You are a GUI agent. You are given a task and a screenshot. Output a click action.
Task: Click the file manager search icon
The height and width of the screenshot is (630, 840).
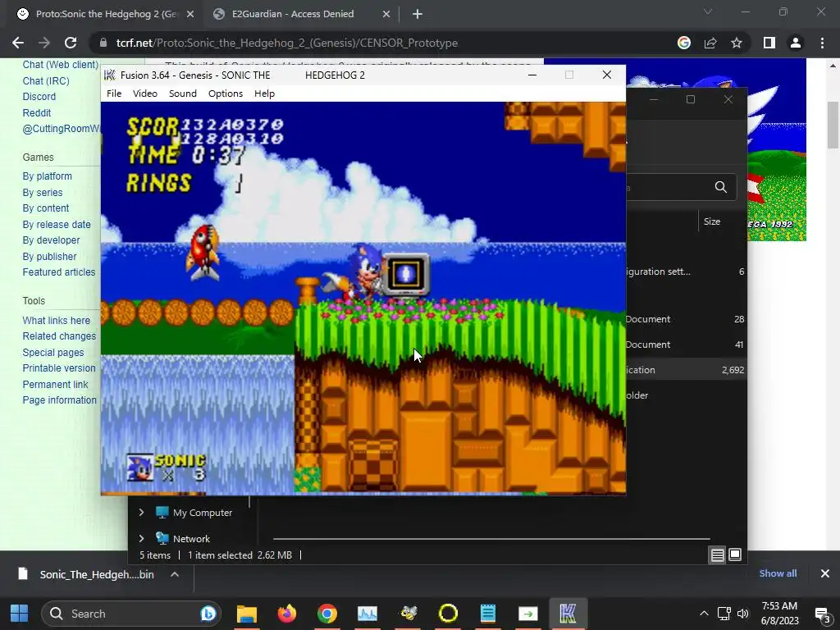(x=720, y=187)
